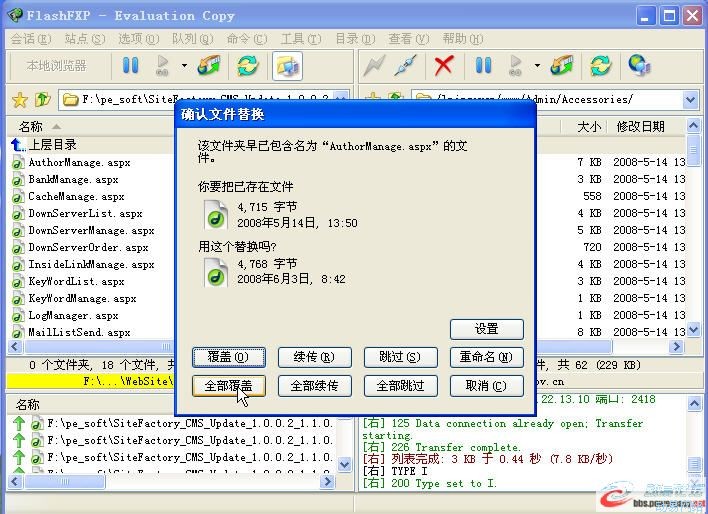Expand the remote path dropdown
Image resolution: width=708 pixels, height=514 pixels.
(690, 100)
